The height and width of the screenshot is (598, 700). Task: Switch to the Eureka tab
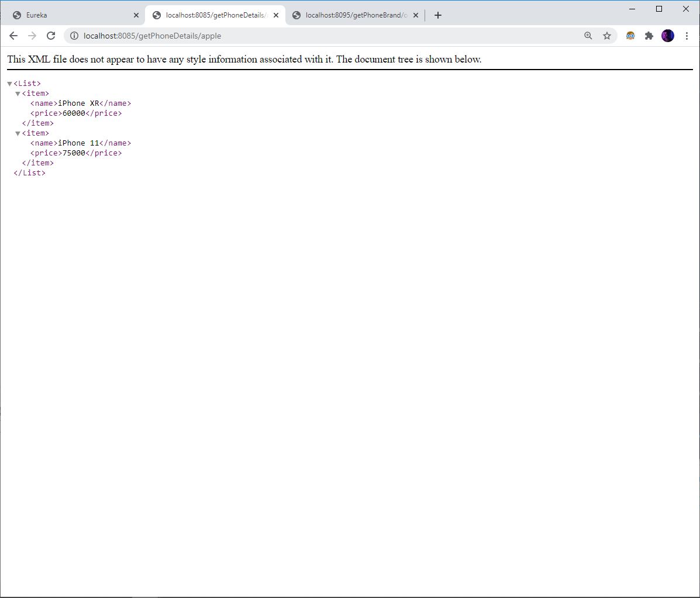tap(74, 15)
